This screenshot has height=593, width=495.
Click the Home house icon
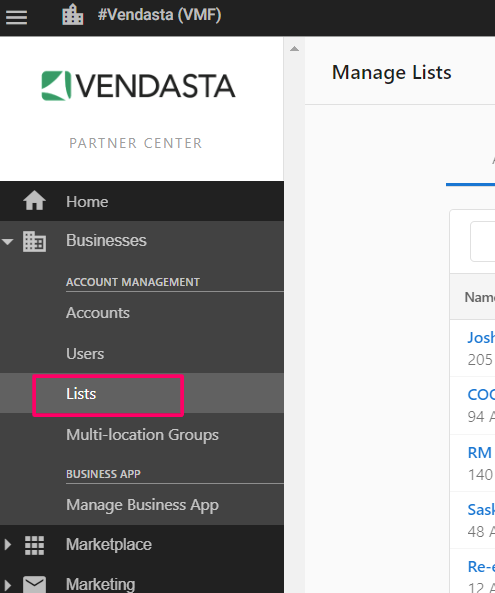(34, 200)
